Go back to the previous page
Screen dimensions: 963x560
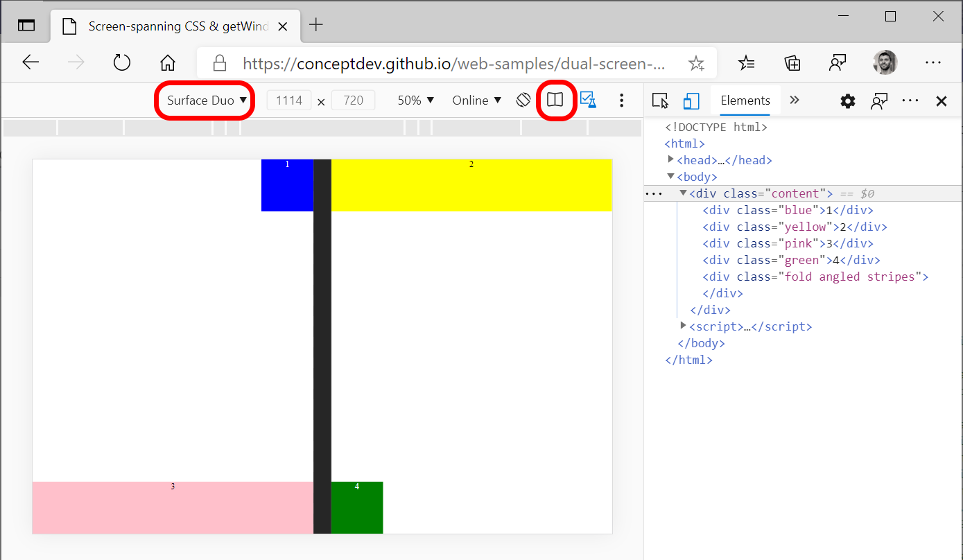point(31,63)
